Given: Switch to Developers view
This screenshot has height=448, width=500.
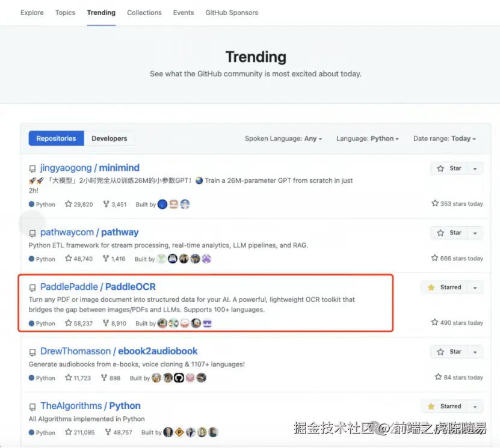Looking at the screenshot, I should (110, 138).
